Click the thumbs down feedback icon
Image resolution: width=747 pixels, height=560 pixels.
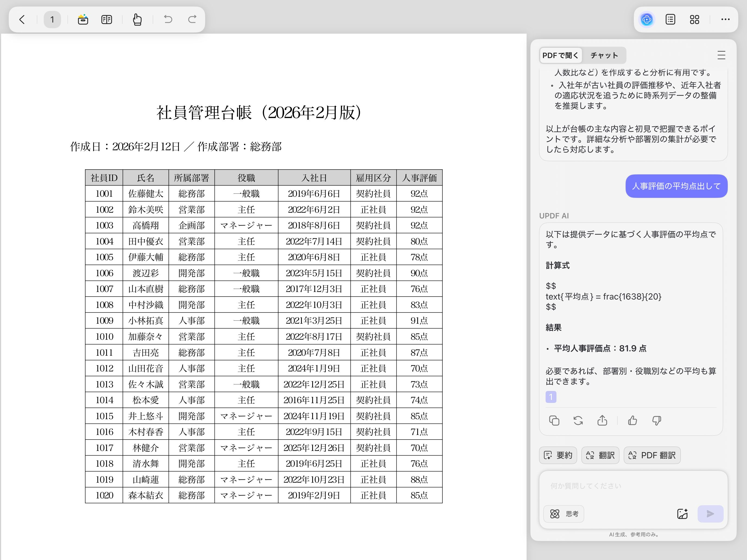(657, 421)
